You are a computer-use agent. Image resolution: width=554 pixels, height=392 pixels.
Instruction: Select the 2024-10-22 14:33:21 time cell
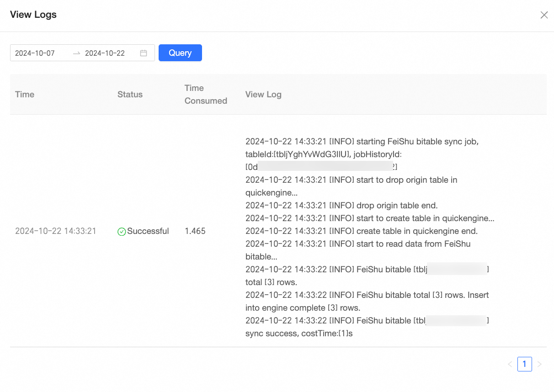pos(56,231)
